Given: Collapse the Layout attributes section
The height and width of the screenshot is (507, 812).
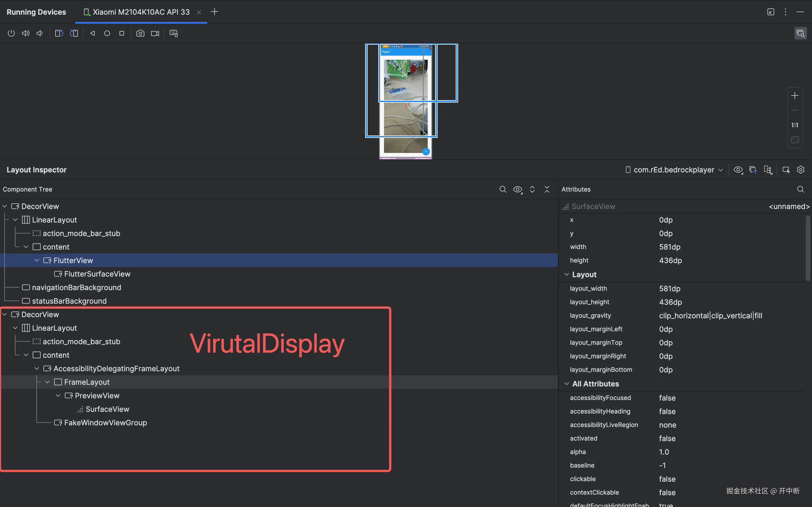Looking at the screenshot, I should (x=567, y=274).
